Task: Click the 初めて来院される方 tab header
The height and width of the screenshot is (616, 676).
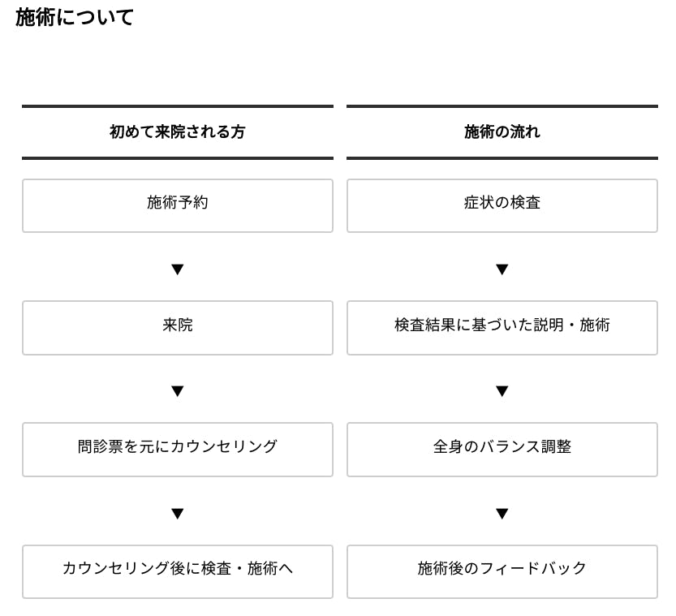Action: [178, 131]
